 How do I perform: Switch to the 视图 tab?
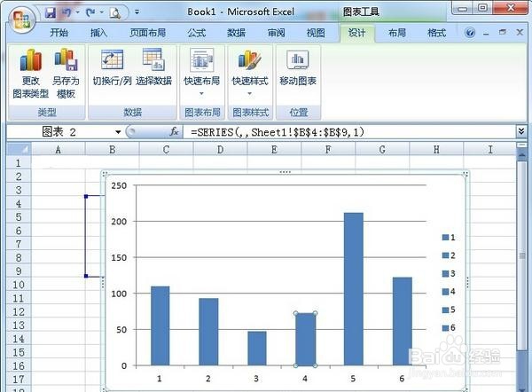coord(316,33)
